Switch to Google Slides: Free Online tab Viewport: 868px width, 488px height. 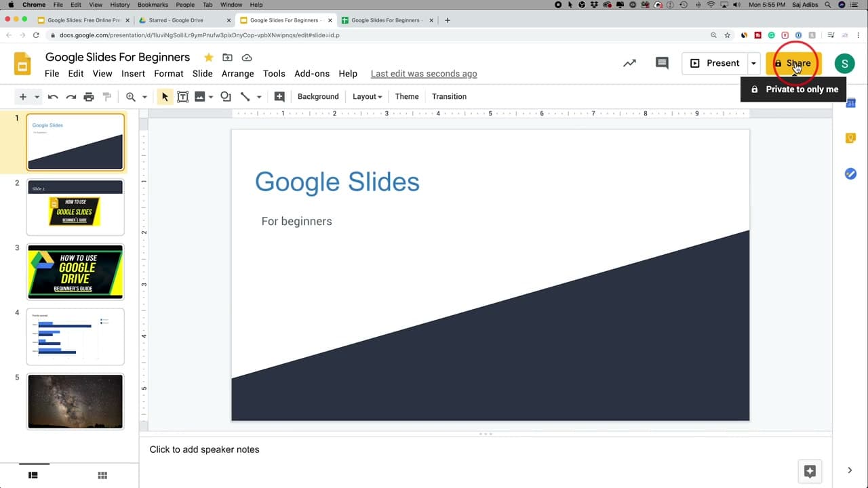tap(83, 20)
